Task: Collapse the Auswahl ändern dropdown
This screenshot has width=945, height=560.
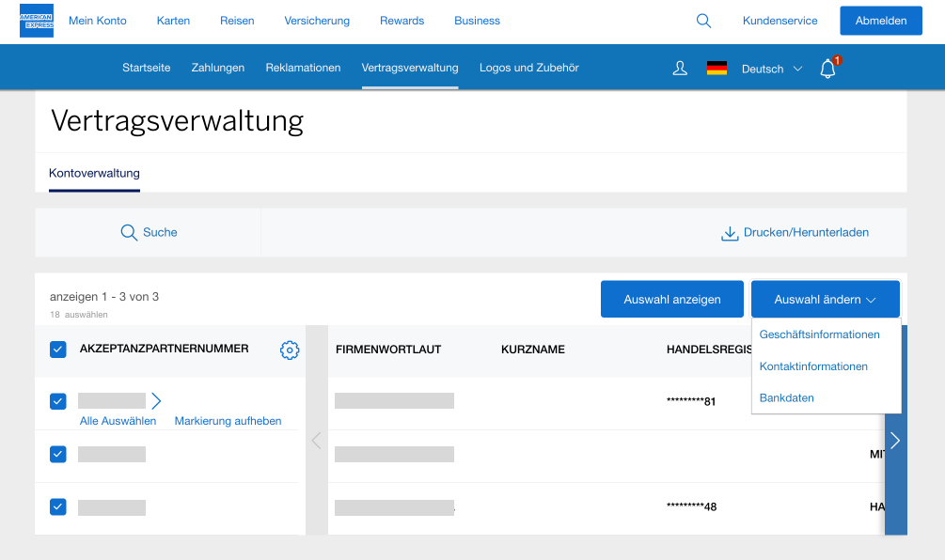Action: [825, 298]
